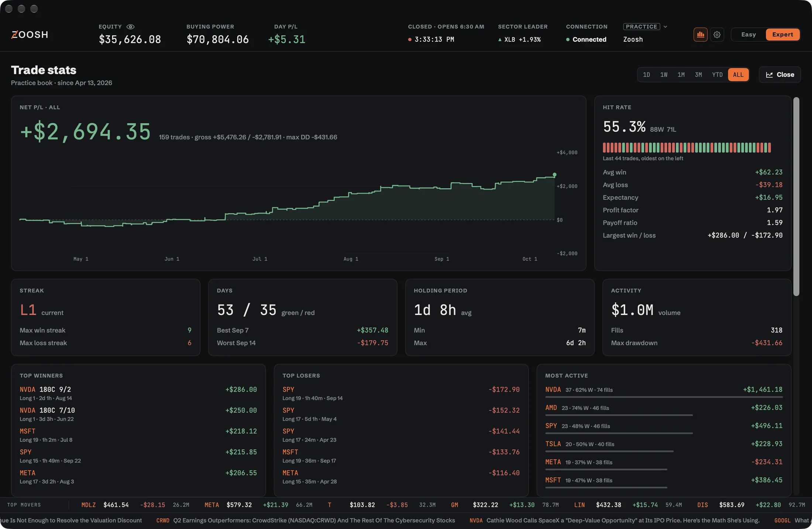Click the last-44-trades win/loss bar strip
The image size is (812, 529).
pyautogui.click(x=687, y=148)
